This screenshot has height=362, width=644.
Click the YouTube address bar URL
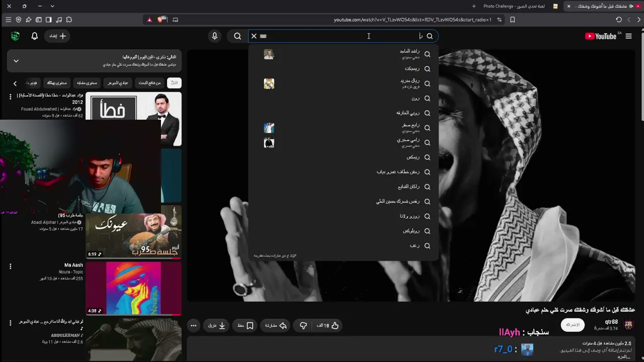coord(413,20)
